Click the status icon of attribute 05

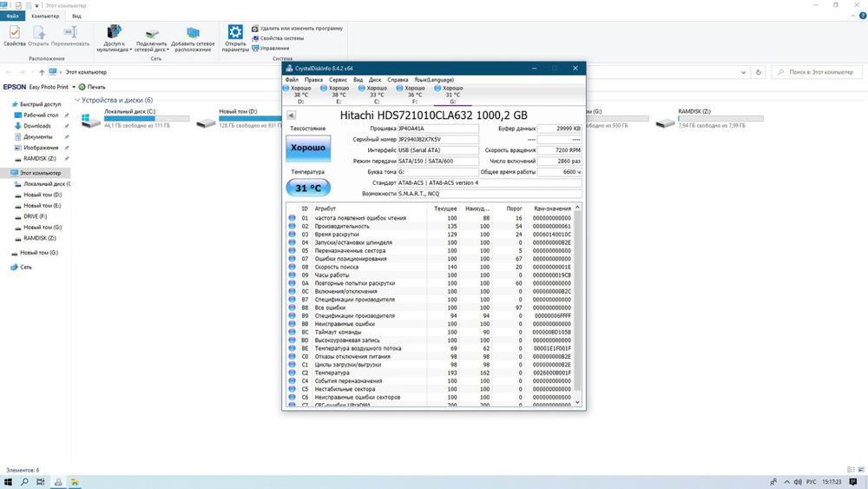292,251
